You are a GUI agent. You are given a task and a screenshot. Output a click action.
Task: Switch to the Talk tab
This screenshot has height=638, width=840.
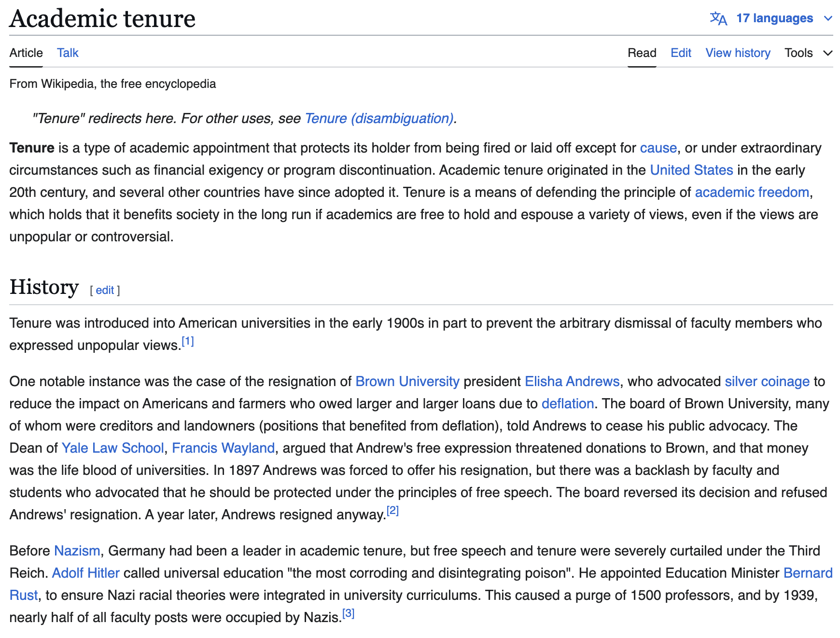click(68, 53)
